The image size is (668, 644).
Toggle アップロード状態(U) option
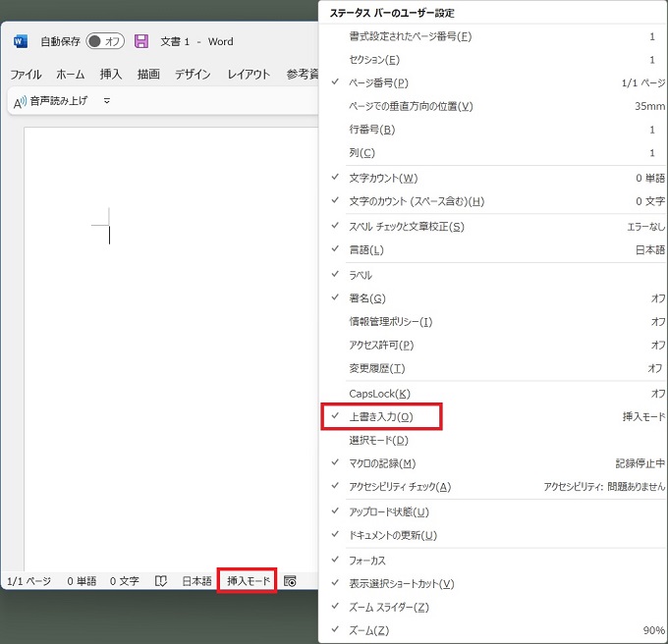click(x=493, y=512)
